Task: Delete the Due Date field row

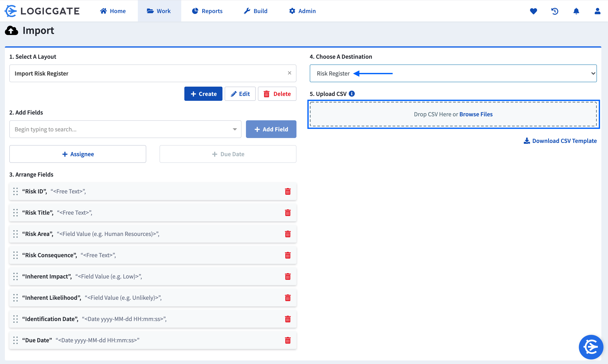Action: 288,341
